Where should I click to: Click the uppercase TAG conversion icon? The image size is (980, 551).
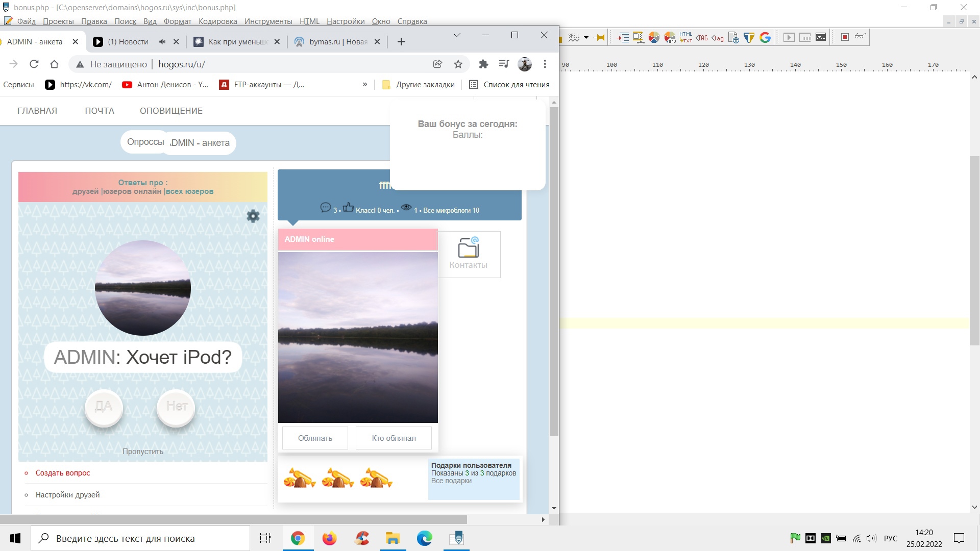(x=702, y=37)
